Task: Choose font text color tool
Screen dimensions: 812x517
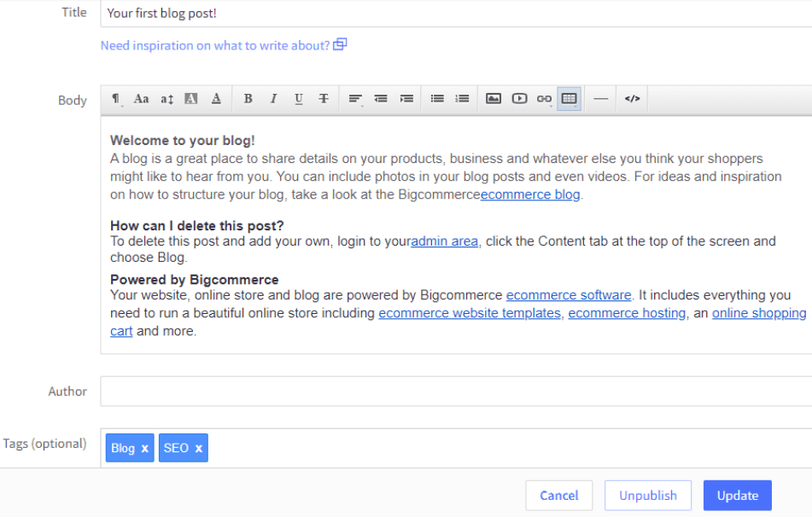Action: pos(217,98)
